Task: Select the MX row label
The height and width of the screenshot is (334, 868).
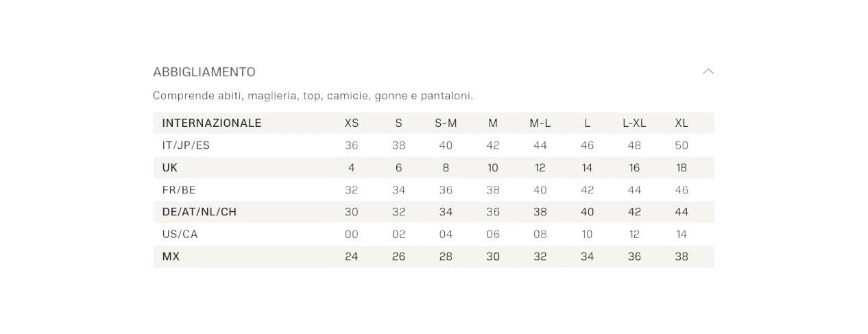Action: 171,257
